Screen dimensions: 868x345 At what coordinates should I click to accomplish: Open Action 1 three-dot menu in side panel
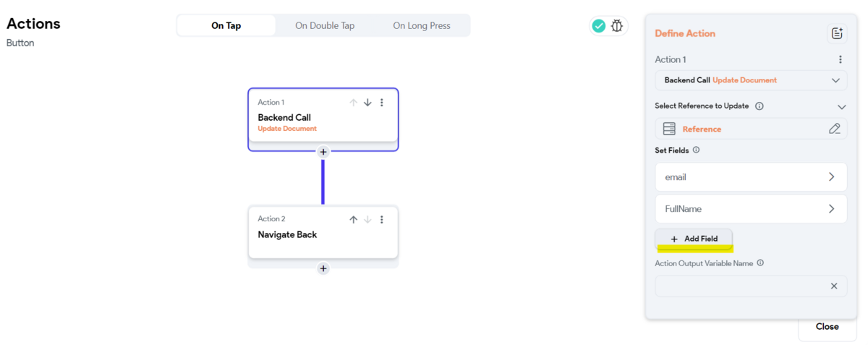click(840, 59)
